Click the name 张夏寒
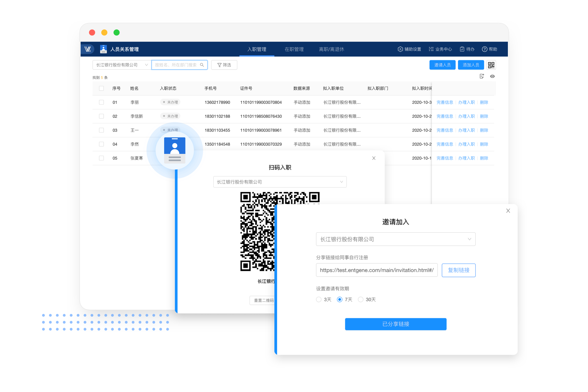The image size is (588, 392). click(x=136, y=158)
